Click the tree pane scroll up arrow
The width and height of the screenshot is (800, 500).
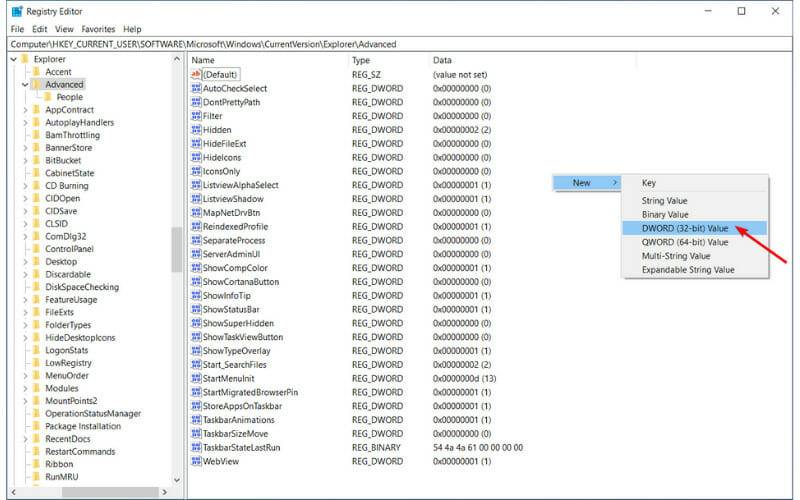tap(177, 59)
